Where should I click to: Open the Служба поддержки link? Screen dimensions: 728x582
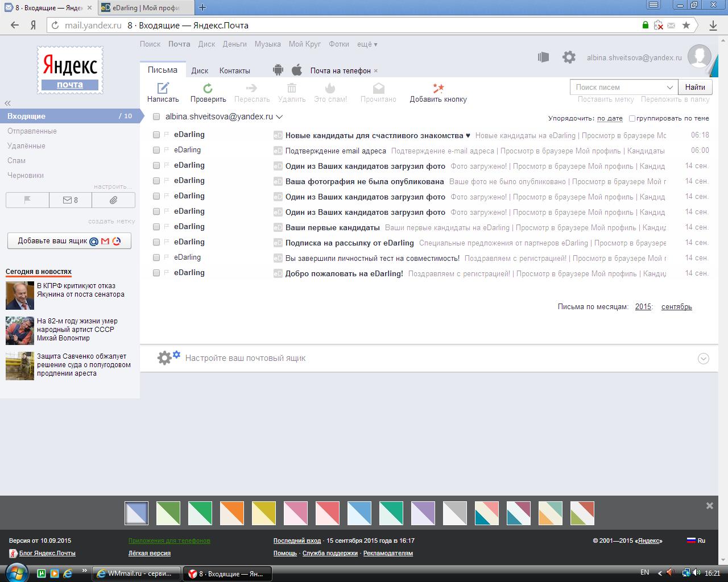[330, 553]
